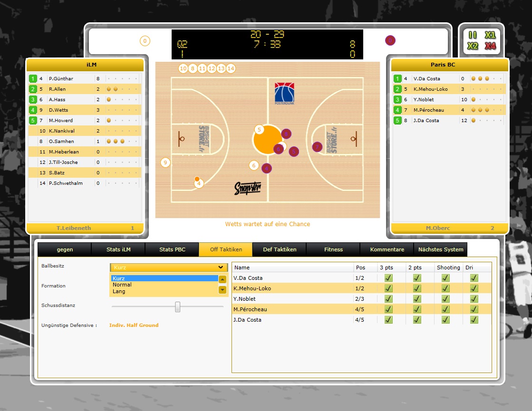The height and width of the screenshot is (411, 532).
Task: Set playback speed to X2
Action: [473, 46]
